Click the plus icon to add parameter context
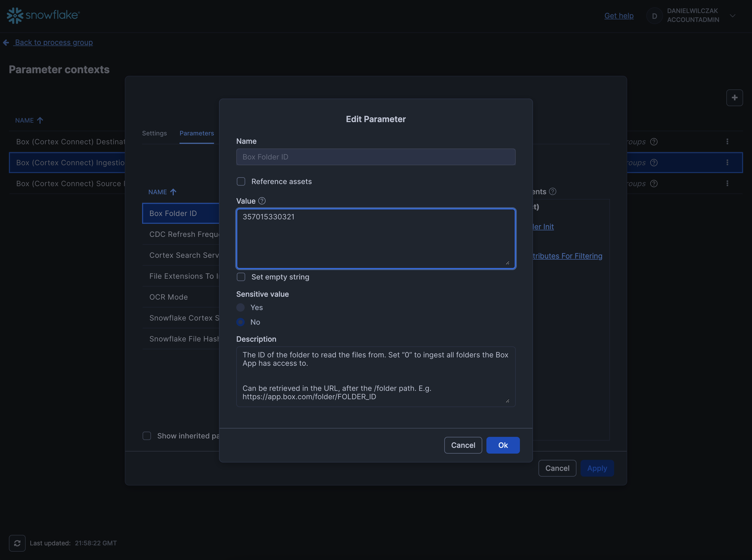The width and height of the screenshot is (752, 560). coord(734,98)
